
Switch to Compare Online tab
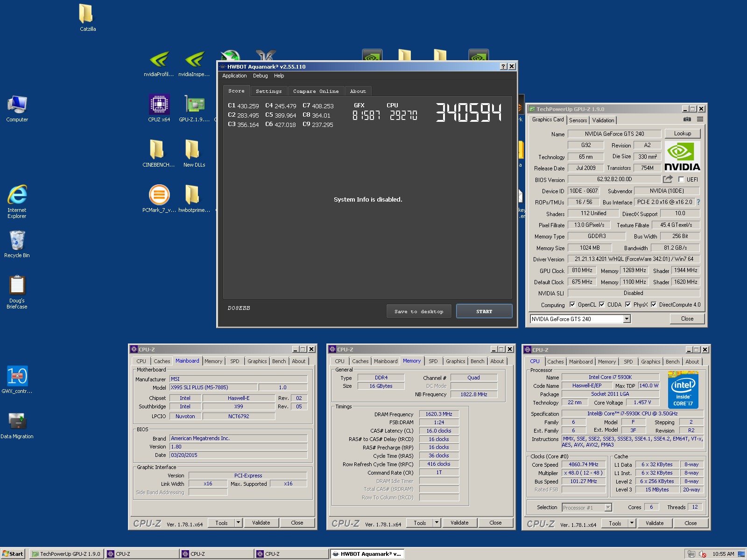316,91
